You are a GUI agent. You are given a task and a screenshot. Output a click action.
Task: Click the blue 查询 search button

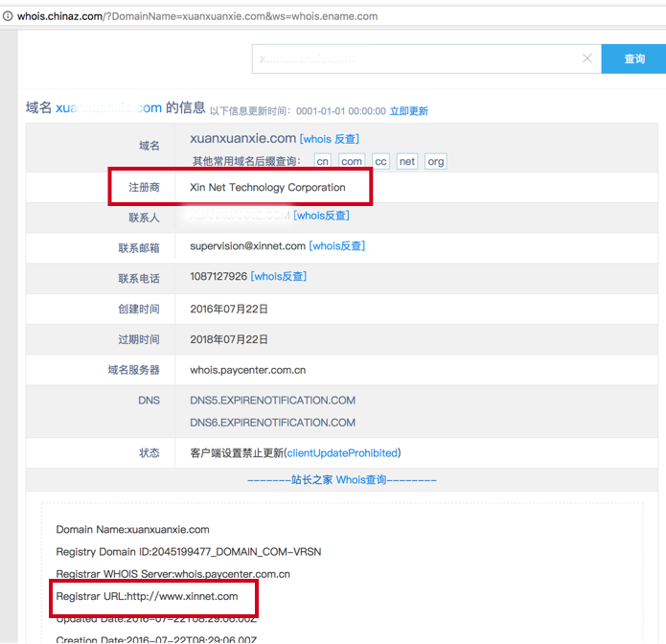point(633,58)
